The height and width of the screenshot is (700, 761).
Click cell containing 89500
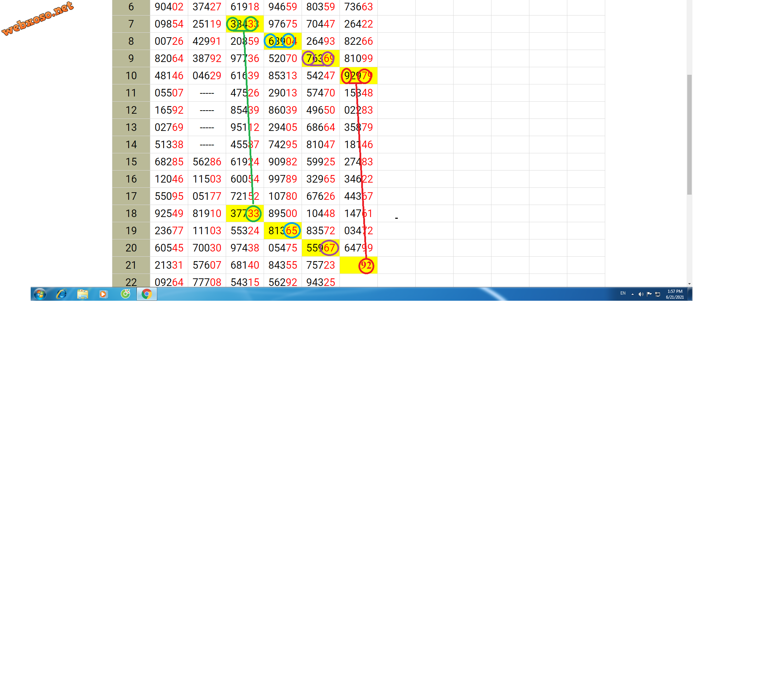click(283, 214)
